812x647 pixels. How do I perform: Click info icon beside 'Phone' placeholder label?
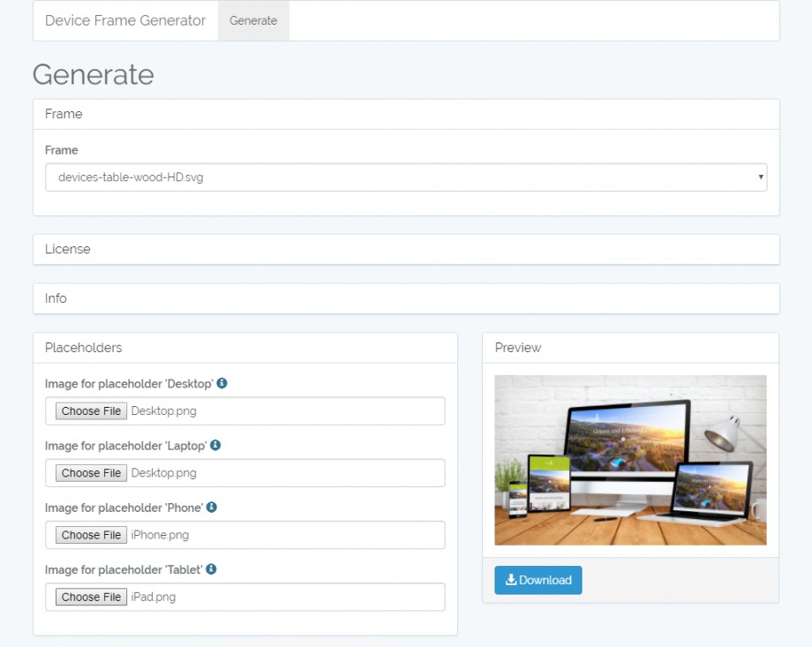(x=212, y=507)
